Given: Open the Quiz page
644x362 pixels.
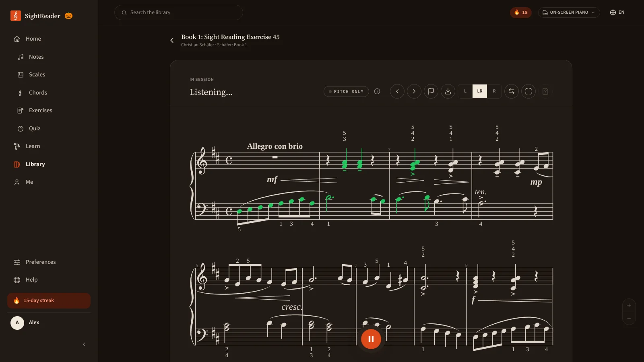Looking at the screenshot, I should pyautogui.click(x=49, y=128).
